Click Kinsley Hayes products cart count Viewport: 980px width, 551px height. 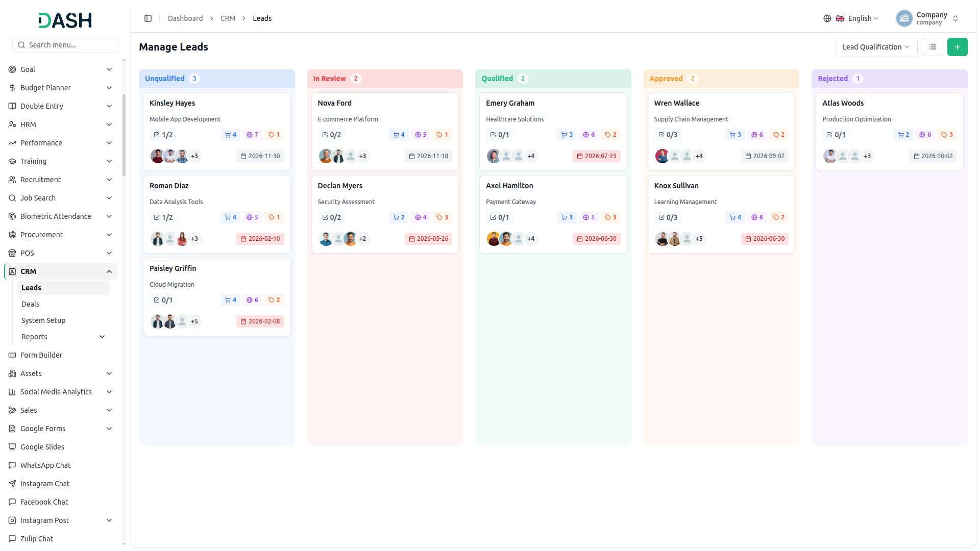(x=231, y=135)
